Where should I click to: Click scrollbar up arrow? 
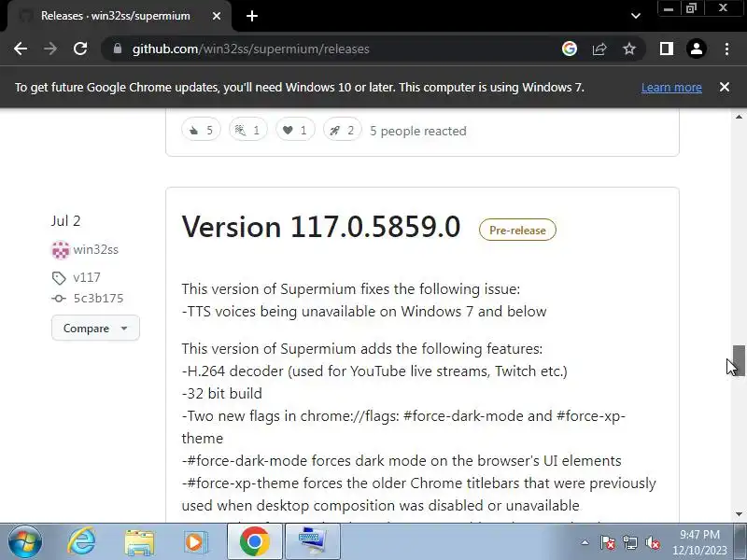pos(739,117)
